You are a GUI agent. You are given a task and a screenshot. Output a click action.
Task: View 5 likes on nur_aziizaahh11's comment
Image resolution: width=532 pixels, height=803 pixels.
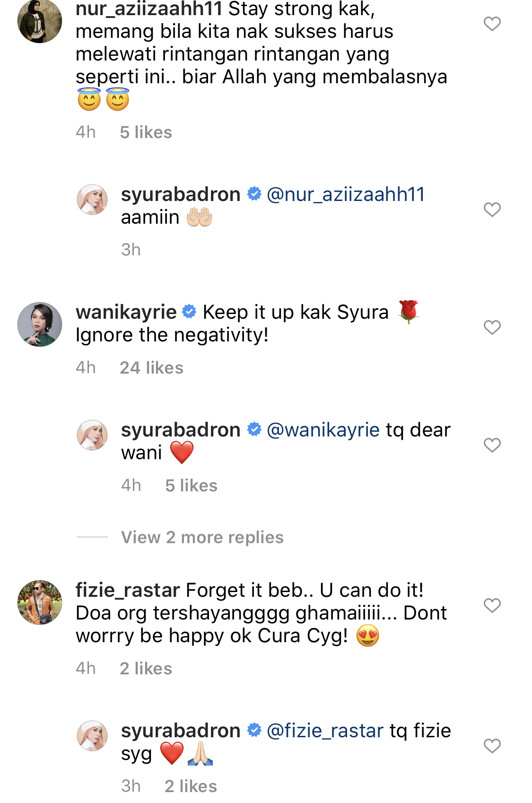click(146, 132)
